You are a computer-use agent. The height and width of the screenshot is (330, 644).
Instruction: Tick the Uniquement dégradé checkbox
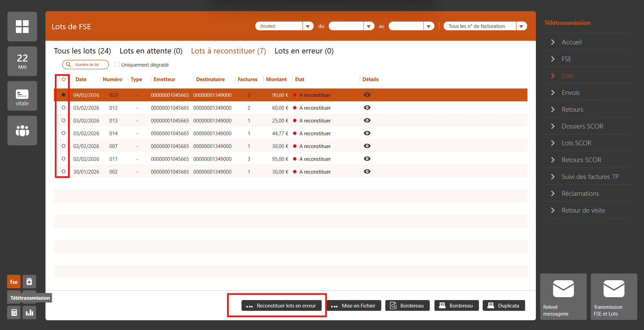[117, 64]
